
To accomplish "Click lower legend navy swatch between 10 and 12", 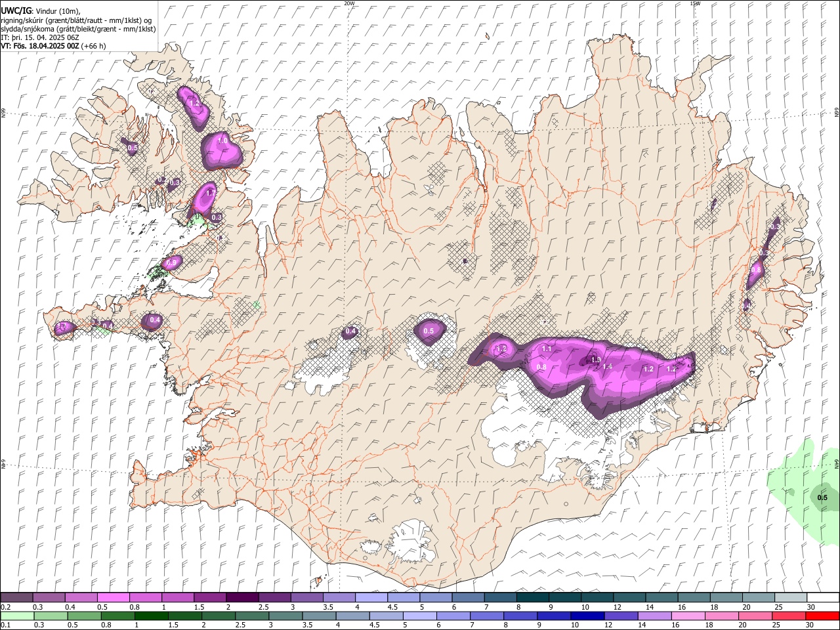I will tap(587, 616).
